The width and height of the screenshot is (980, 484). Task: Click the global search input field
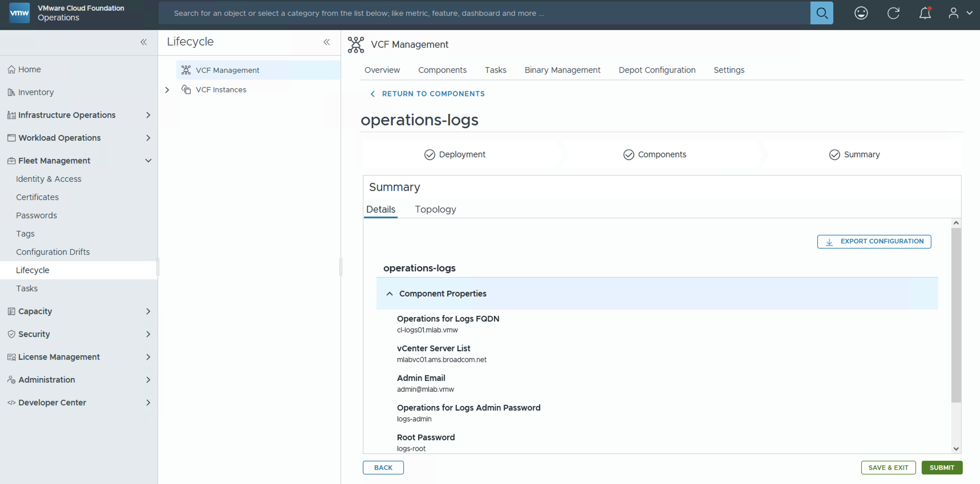tap(483, 13)
